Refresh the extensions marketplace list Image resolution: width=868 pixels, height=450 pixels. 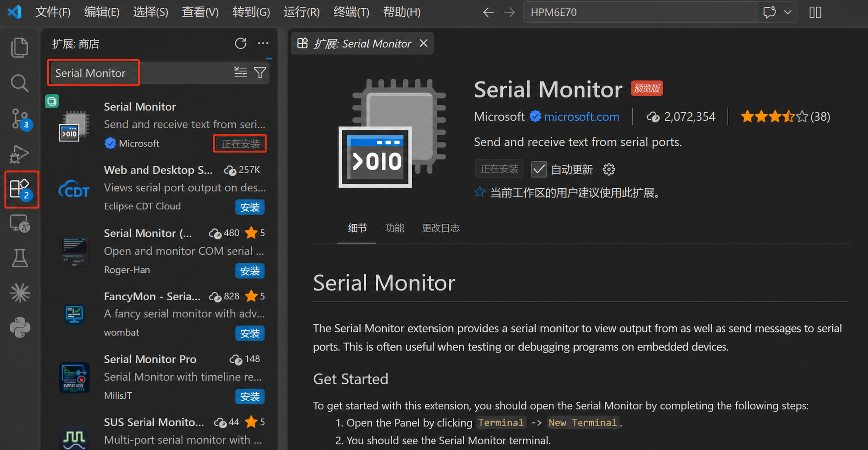click(x=241, y=44)
